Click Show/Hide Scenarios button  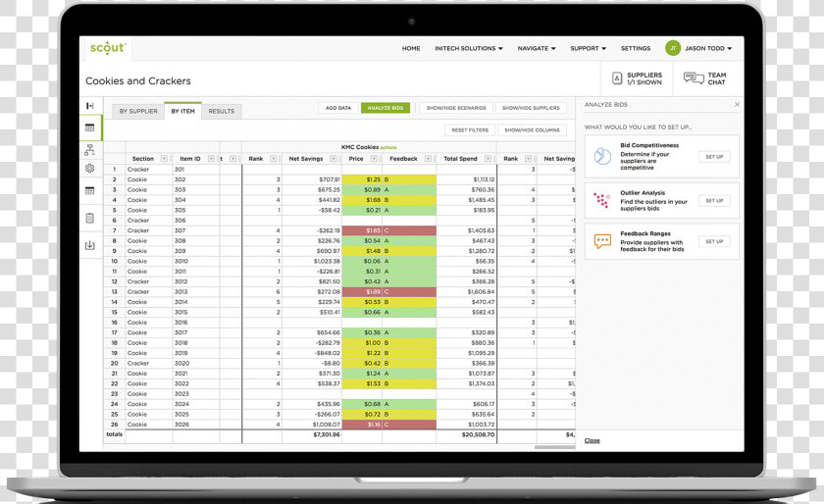(x=456, y=108)
